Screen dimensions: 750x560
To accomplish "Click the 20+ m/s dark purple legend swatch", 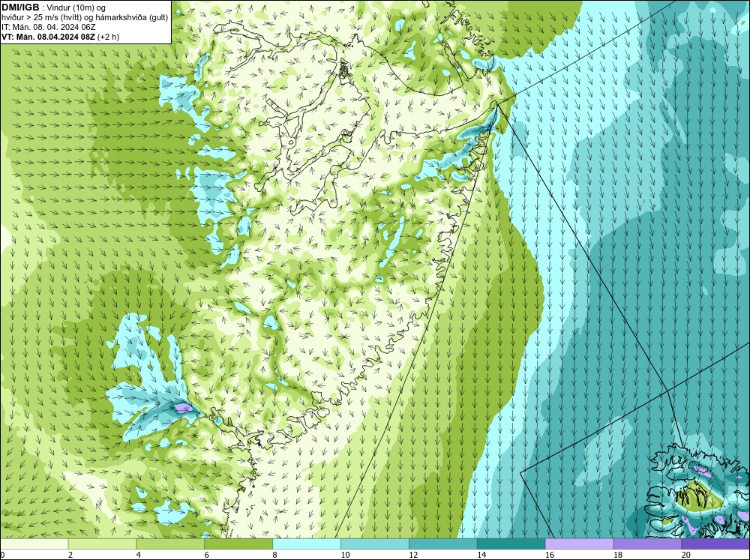I will [715, 544].
